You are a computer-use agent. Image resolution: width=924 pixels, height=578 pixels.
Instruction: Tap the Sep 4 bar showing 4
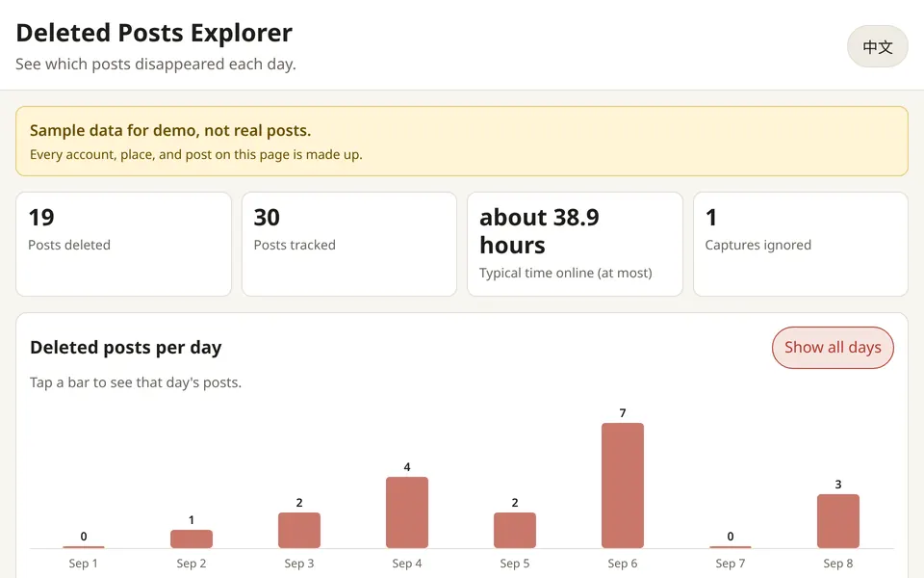407,512
